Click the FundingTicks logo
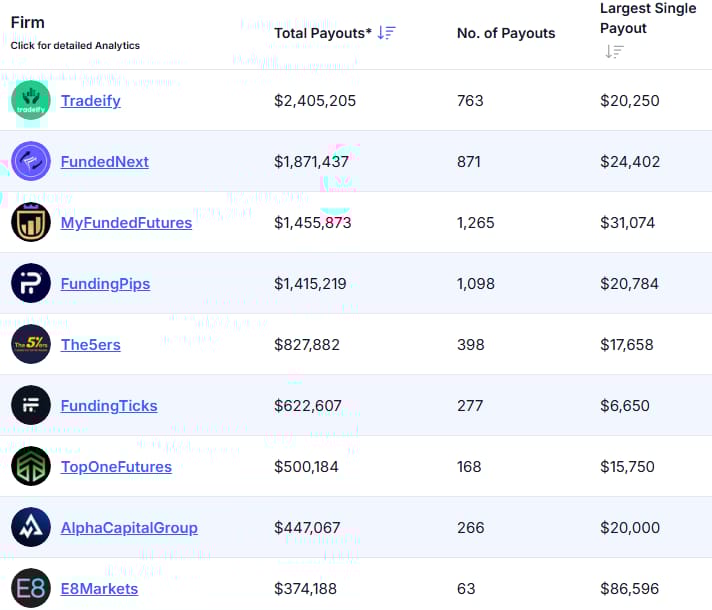Viewport: 712px width, 610px height. pyautogui.click(x=31, y=405)
